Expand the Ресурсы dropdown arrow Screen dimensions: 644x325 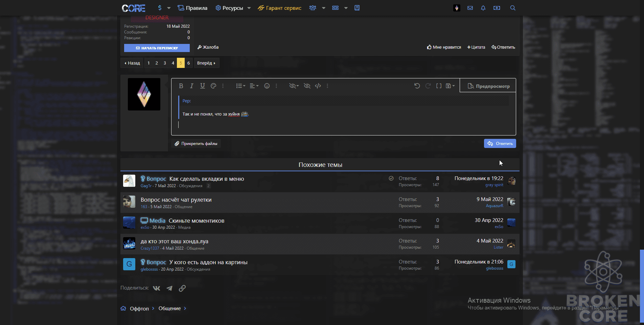pos(249,8)
